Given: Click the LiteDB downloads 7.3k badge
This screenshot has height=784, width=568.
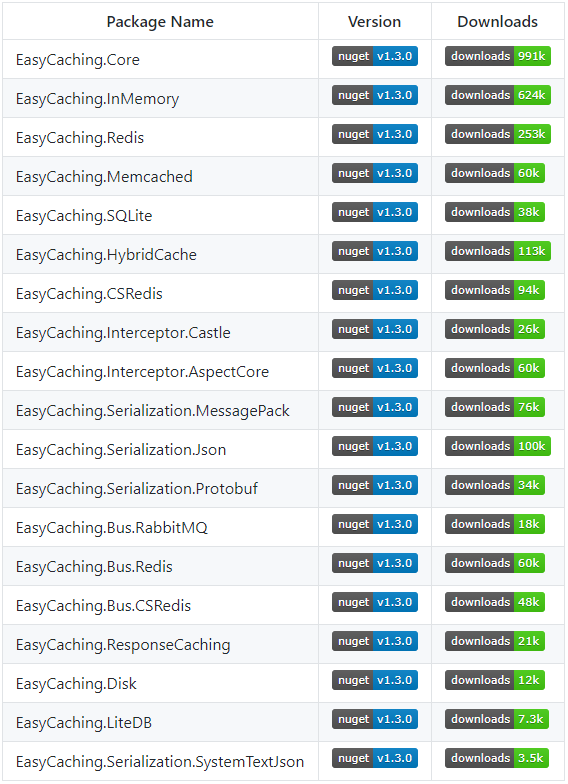Looking at the screenshot, I should (x=496, y=719).
